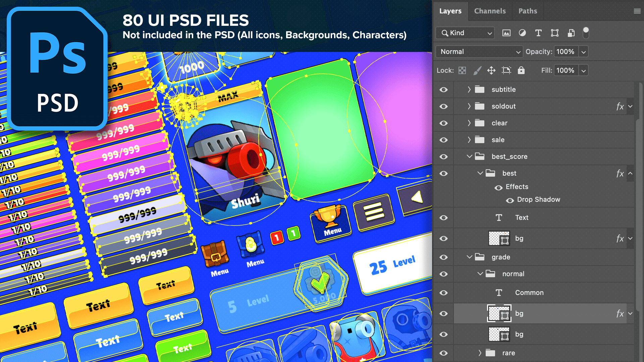Click lock image pixels brush icon
The image size is (644, 362).
pos(477,70)
